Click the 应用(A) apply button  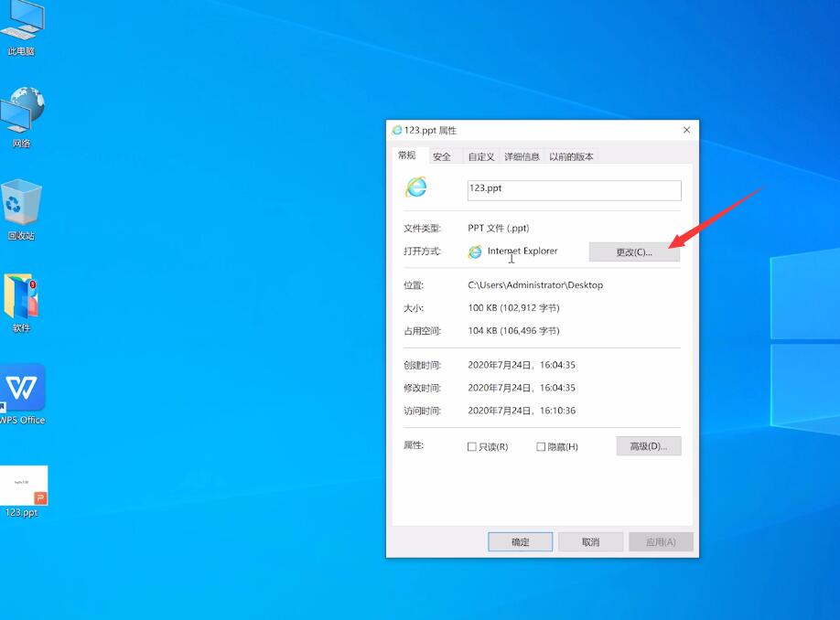661,542
